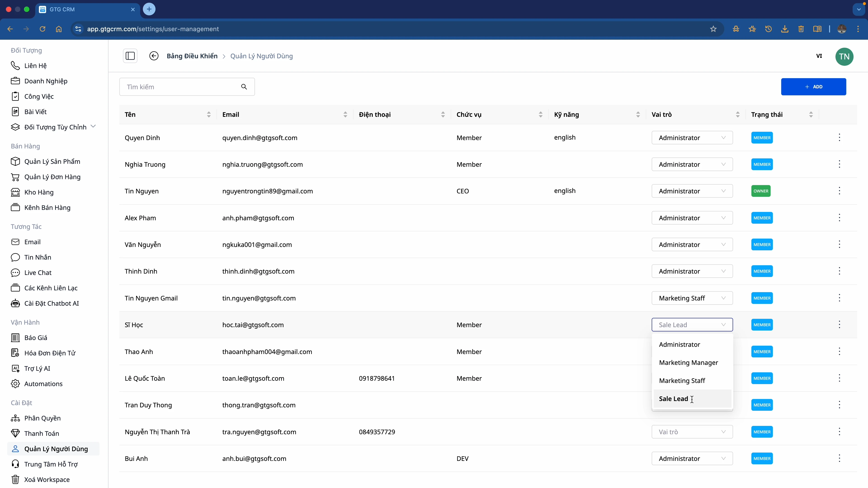Viewport: 868px width, 488px height.
Task: Open Vai trò dropdown for Nguyễn Thị Thanh Trà
Action: [692, 432]
